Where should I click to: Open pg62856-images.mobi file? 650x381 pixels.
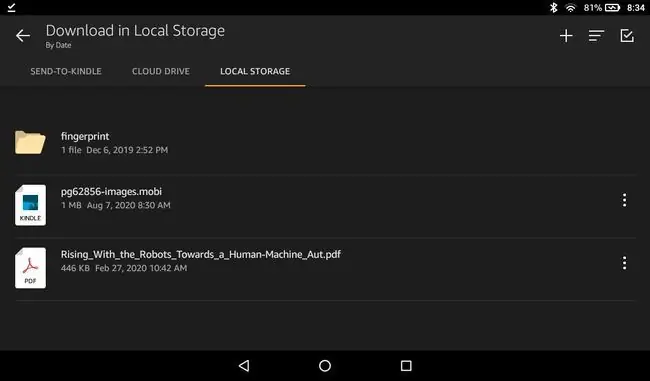(x=111, y=192)
